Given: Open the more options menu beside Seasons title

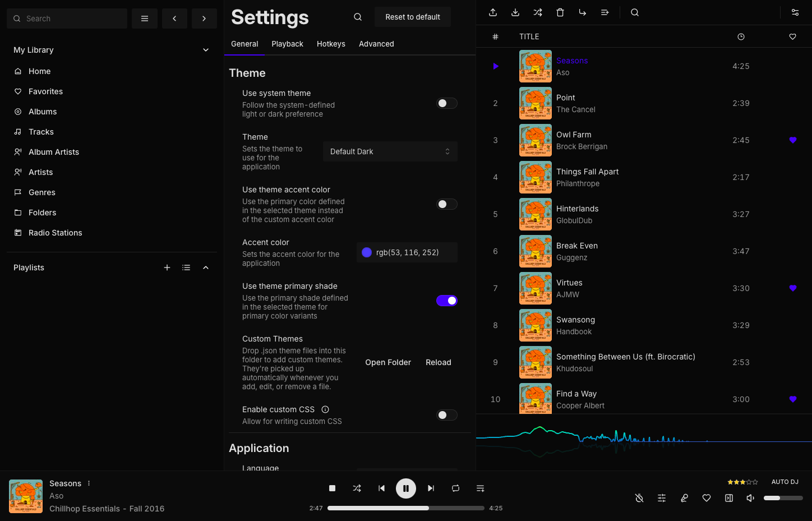Looking at the screenshot, I should pyautogui.click(x=89, y=483).
